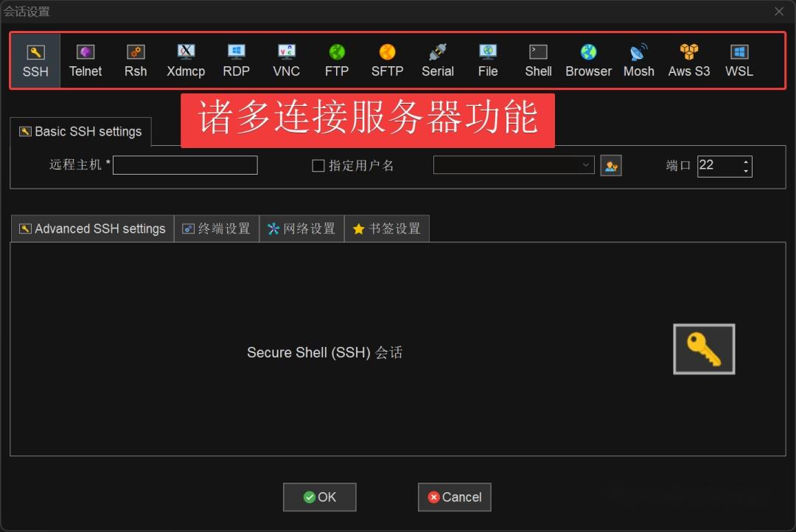Viewport: 796px width, 532px height.
Task: Decrease the port number with down arrow
Action: click(x=745, y=171)
